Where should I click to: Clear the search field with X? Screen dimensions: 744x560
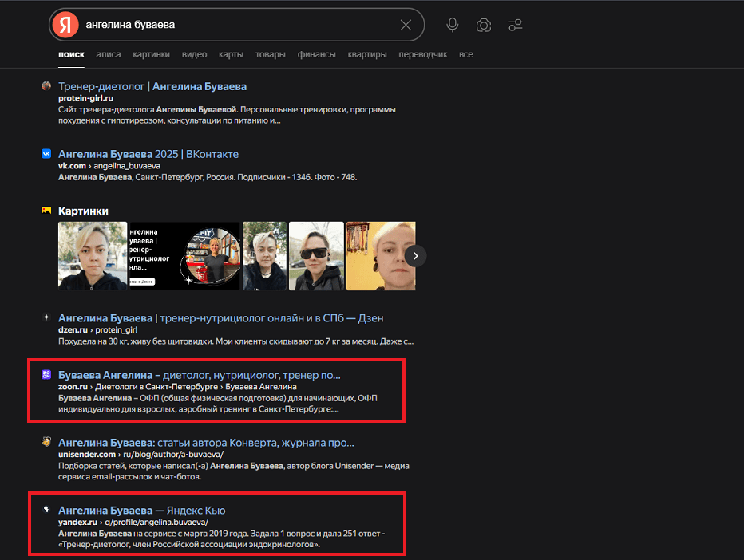pyautogui.click(x=406, y=25)
